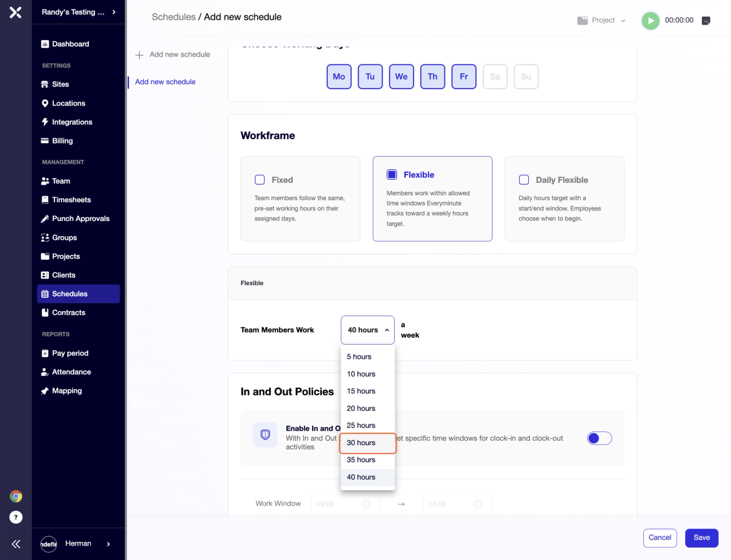
Task: Check the Fixed workframe checkbox
Action: (x=260, y=180)
